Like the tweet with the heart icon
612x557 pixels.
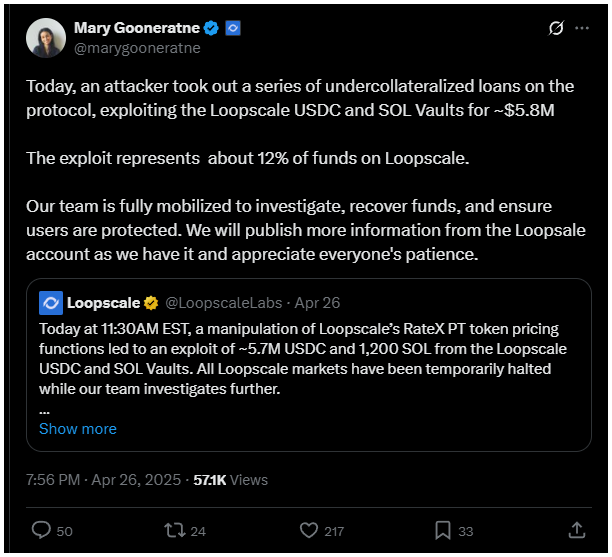tap(309, 530)
